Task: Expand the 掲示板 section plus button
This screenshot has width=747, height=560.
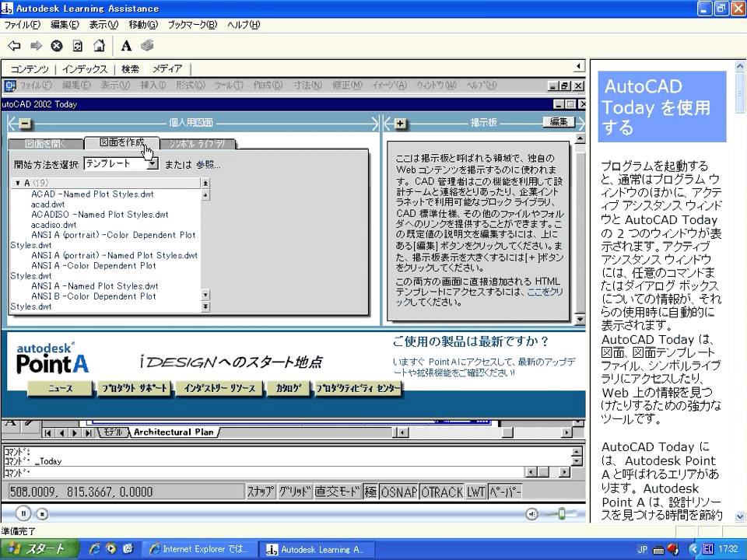Action: [x=400, y=124]
